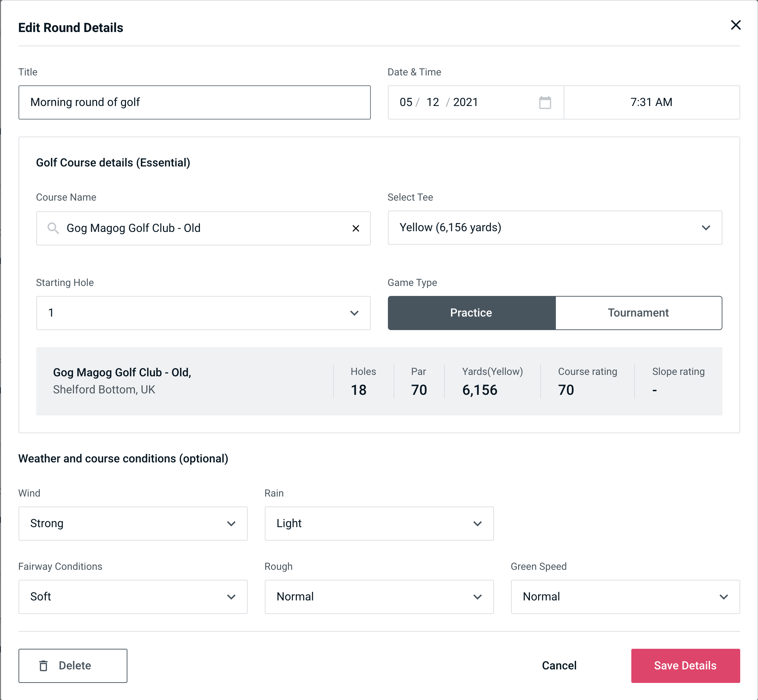Expand the Rough conditions dropdown
The image size is (758, 700).
379,596
